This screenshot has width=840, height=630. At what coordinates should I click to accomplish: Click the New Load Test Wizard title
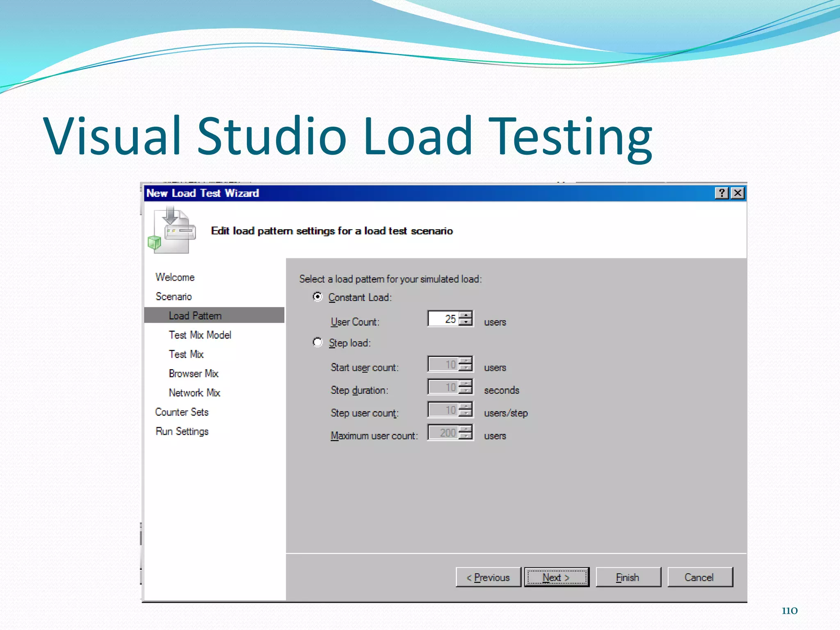203,193
